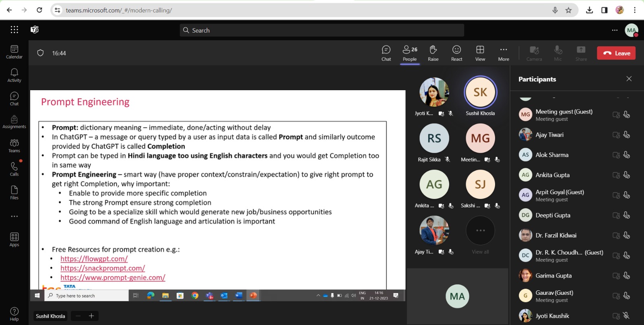
Task: Open the Activity feed bell icon
Action: coord(14,75)
